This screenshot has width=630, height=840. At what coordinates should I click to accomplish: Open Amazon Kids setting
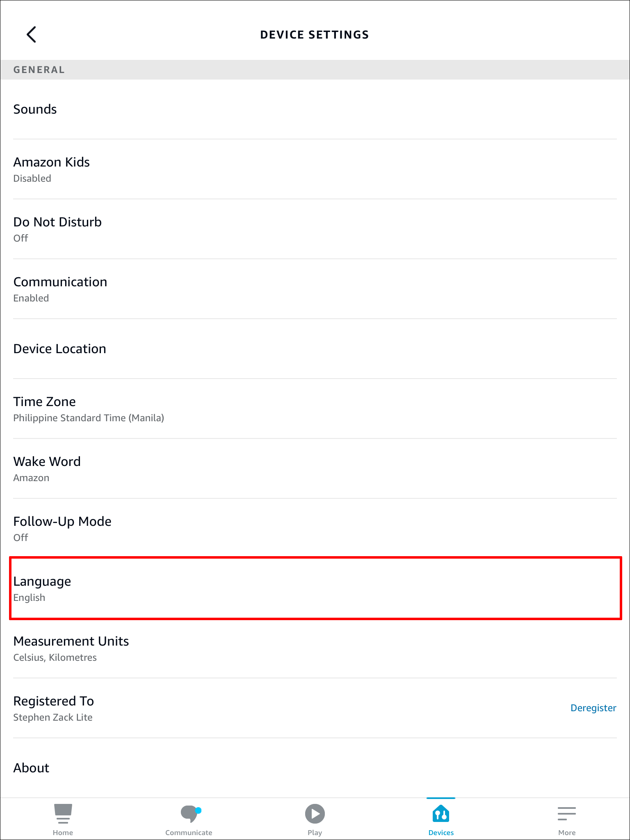(x=52, y=169)
